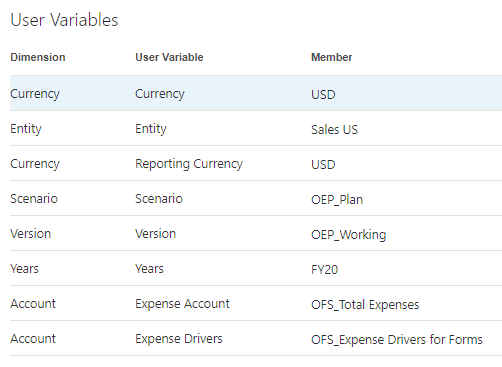Select the OEP_Working member cell
The image size is (502, 367).
click(349, 235)
